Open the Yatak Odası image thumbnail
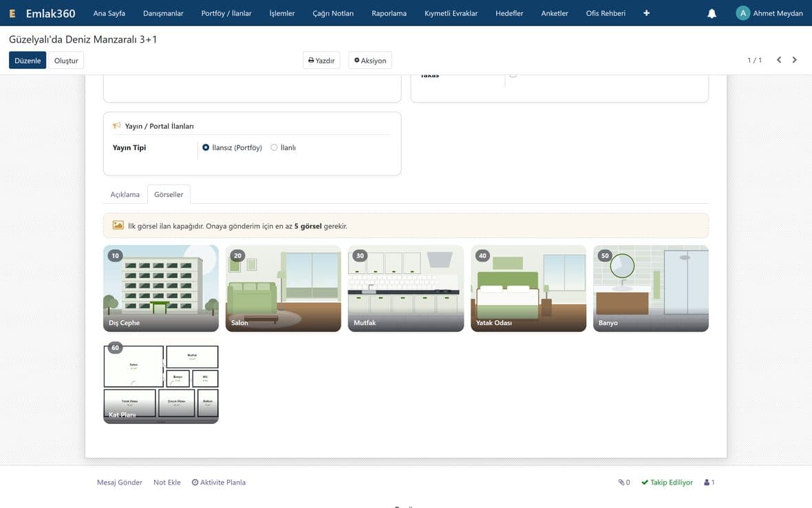 [528, 288]
